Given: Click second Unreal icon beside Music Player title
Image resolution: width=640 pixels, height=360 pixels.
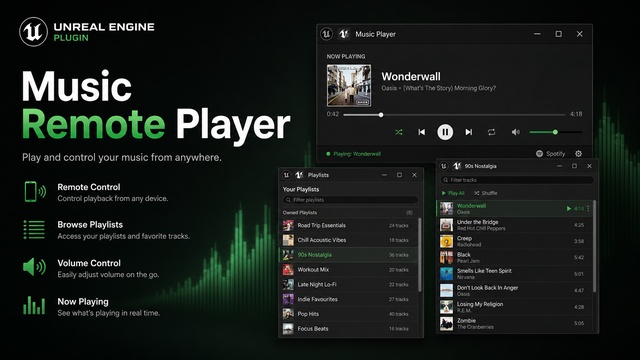Looking at the screenshot, I should [x=344, y=34].
